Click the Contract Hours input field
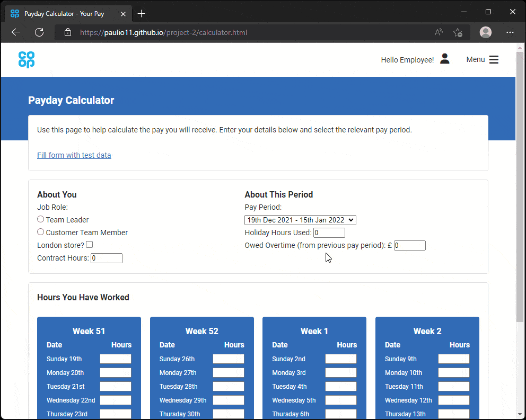Viewport: 526px width, 420px height. pyautogui.click(x=107, y=258)
